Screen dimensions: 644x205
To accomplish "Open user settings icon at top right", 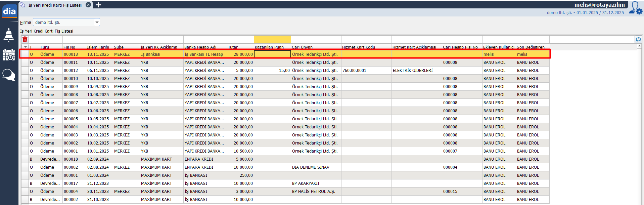I will click(636, 8).
